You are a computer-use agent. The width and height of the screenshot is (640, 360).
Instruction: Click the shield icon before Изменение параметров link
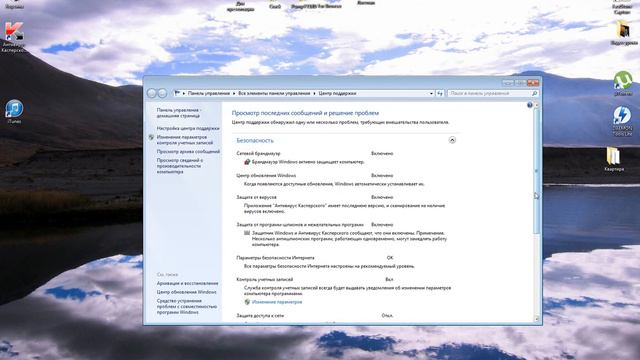pos(247,302)
